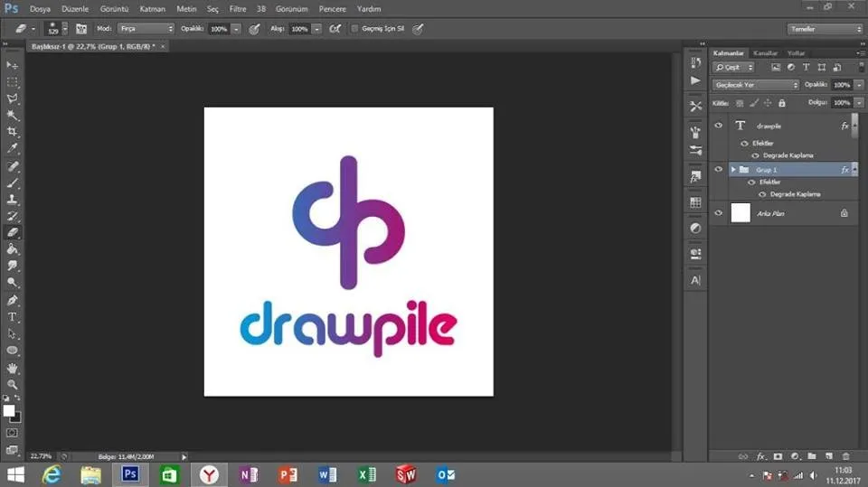Select the History Brush tool
Image resolution: width=868 pixels, height=487 pixels.
pos(12,216)
